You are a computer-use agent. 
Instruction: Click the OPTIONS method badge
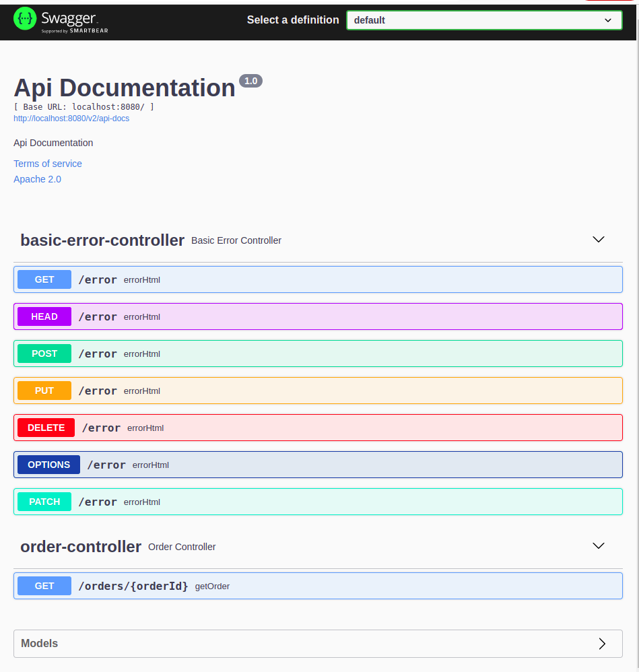pos(48,465)
